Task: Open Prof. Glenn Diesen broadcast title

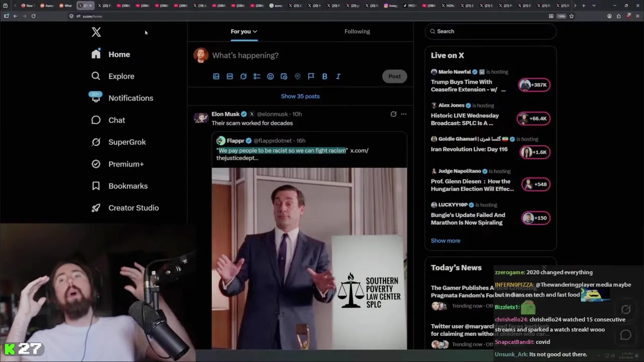Action: (472, 185)
